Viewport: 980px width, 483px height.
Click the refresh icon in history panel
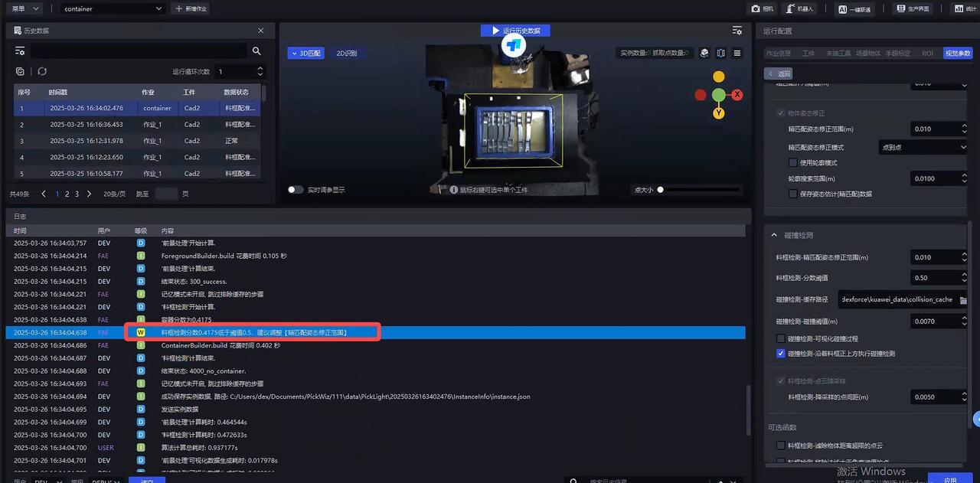point(42,71)
